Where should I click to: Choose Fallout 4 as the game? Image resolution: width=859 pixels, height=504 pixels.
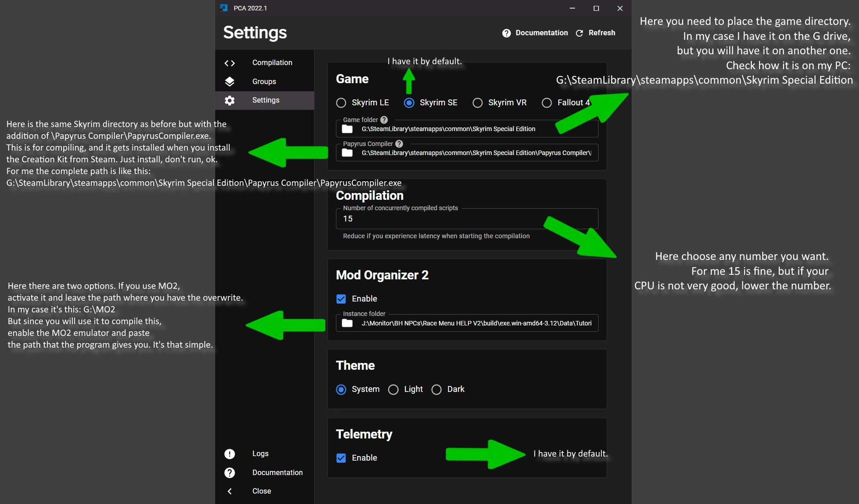pos(547,103)
